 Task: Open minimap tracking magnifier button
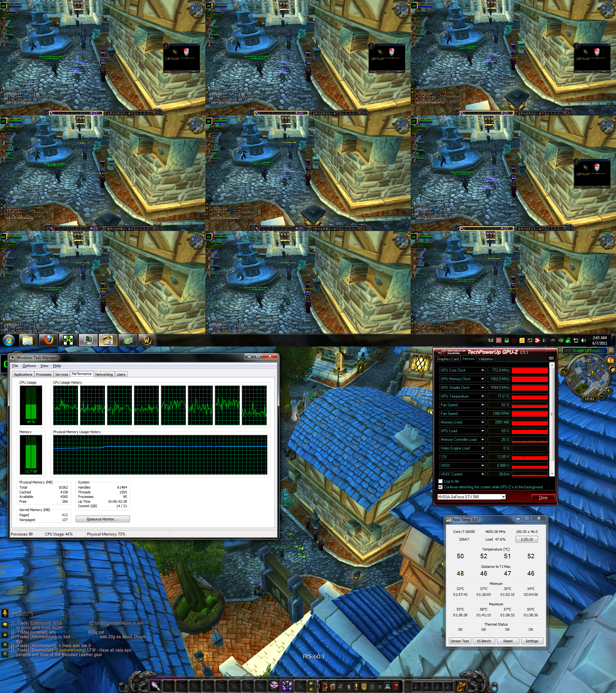point(563,372)
